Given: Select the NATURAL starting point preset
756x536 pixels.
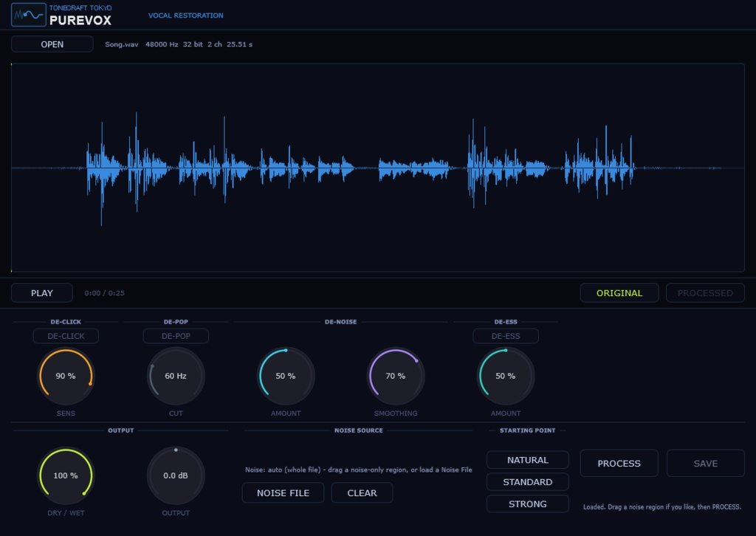Looking at the screenshot, I should coord(527,460).
